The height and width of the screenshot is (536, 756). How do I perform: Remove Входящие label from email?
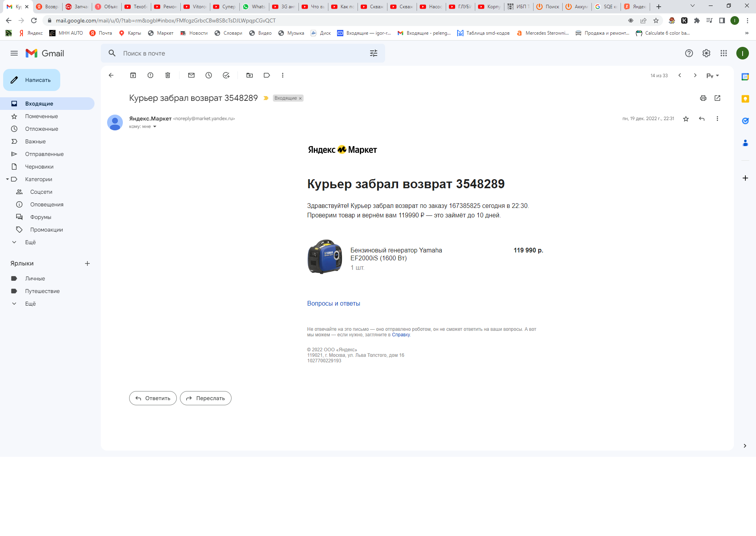pos(300,98)
